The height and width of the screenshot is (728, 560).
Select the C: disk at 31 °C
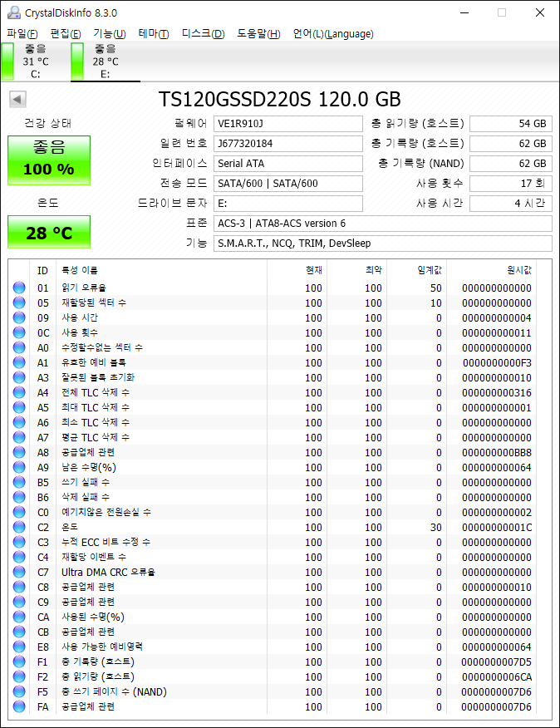tap(35, 61)
